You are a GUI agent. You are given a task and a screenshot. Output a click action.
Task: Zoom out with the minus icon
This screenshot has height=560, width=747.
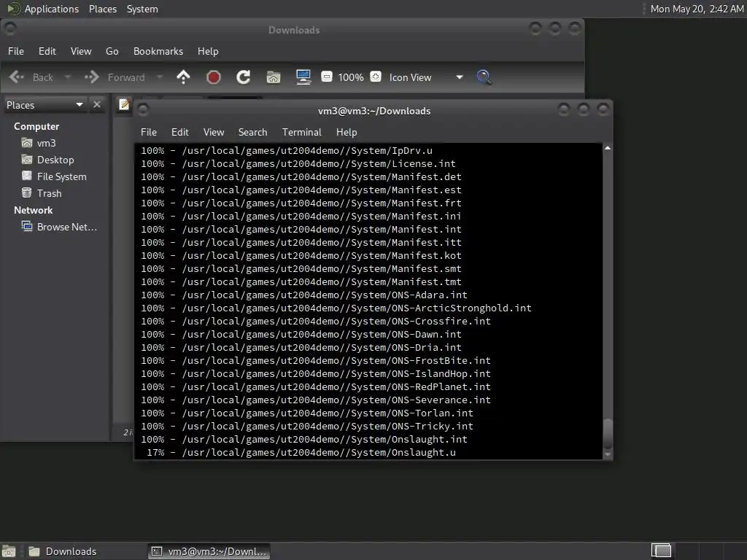tap(327, 77)
